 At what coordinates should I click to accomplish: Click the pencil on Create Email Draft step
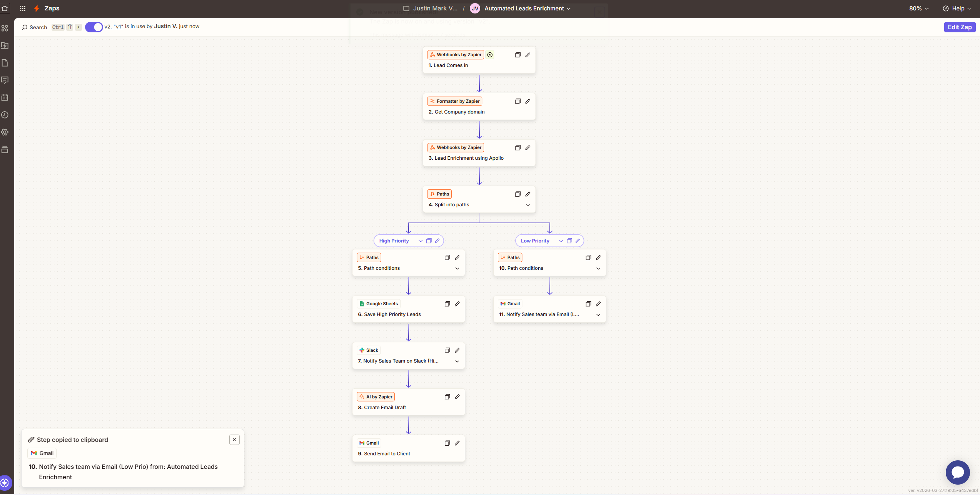[x=457, y=397]
